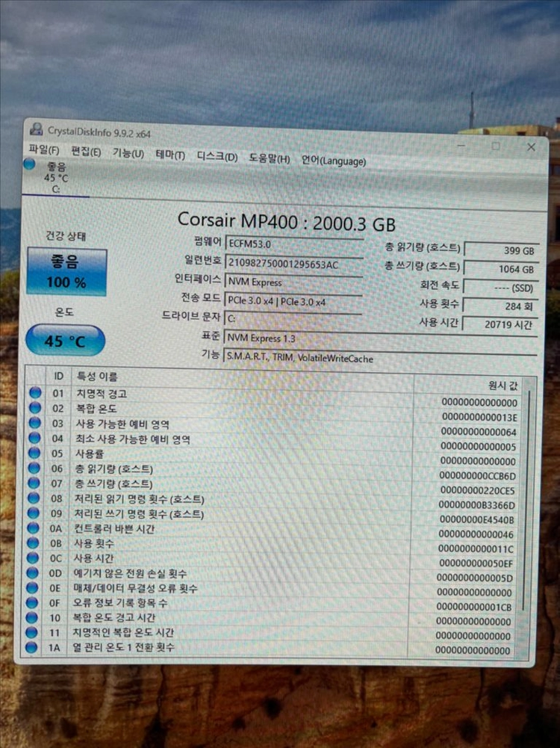Select the C: drive tab with 45 °C

click(x=56, y=178)
